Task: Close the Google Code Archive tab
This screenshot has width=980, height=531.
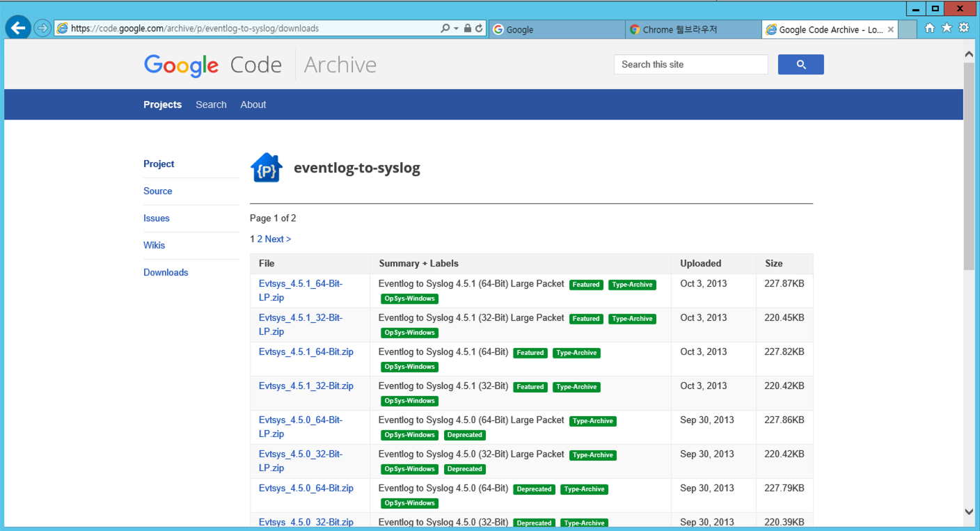Action: point(891,29)
